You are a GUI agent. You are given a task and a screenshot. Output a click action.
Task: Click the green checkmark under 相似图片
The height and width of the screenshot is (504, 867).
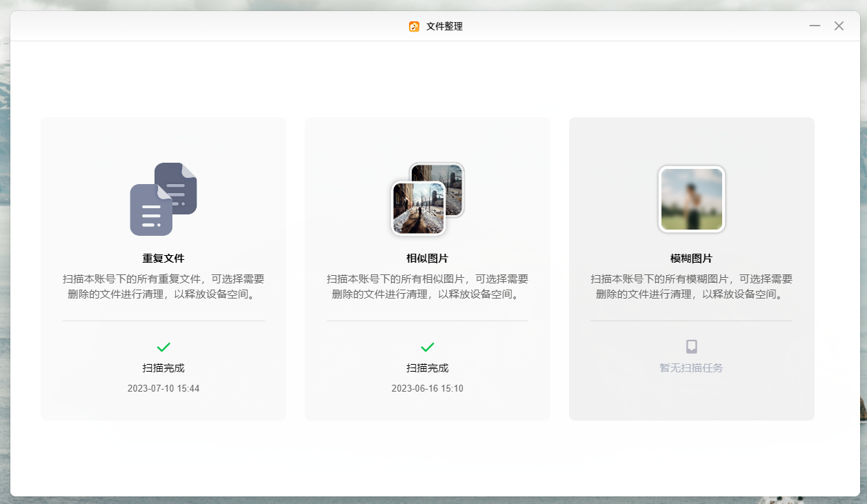click(428, 347)
